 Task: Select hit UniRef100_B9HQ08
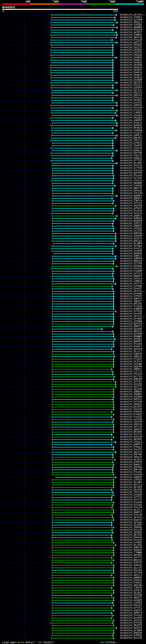pyautogui.click(x=131, y=218)
